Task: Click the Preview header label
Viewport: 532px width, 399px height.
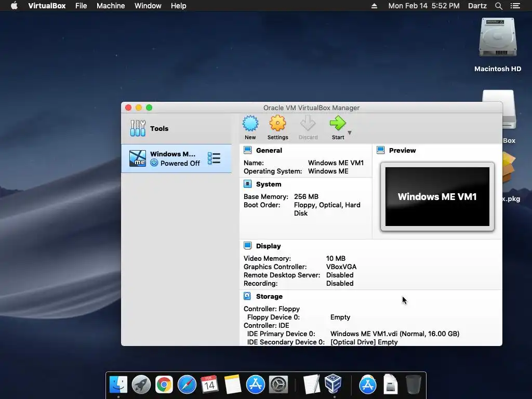Action: pyautogui.click(x=403, y=150)
